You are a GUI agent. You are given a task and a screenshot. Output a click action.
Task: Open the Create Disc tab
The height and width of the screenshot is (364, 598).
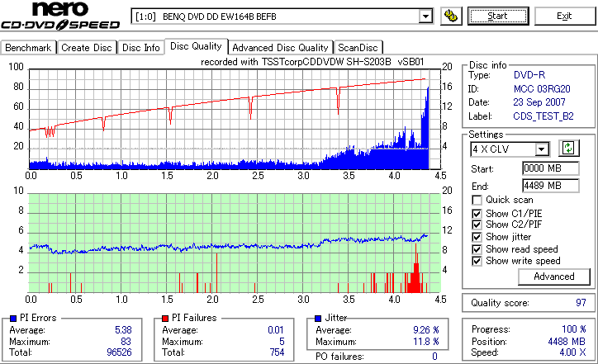(x=87, y=48)
